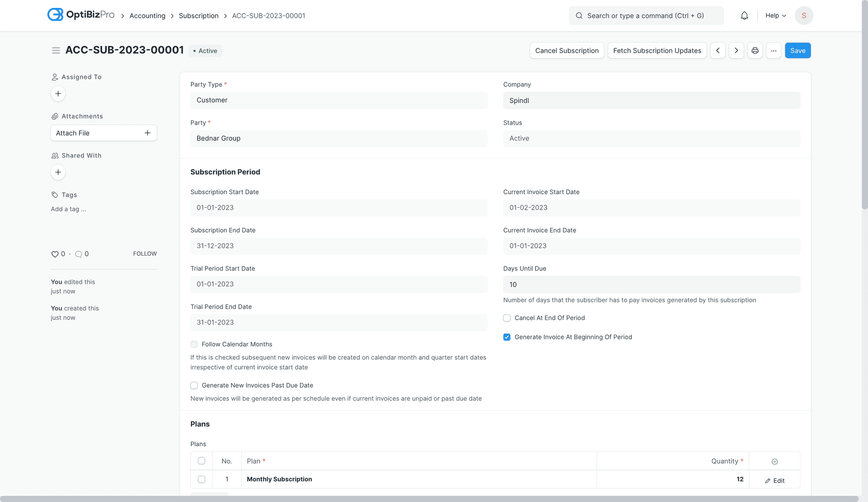The height and width of the screenshot is (502, 868).
Task: Open the Plans table settings gear
Action: (774, 461)
